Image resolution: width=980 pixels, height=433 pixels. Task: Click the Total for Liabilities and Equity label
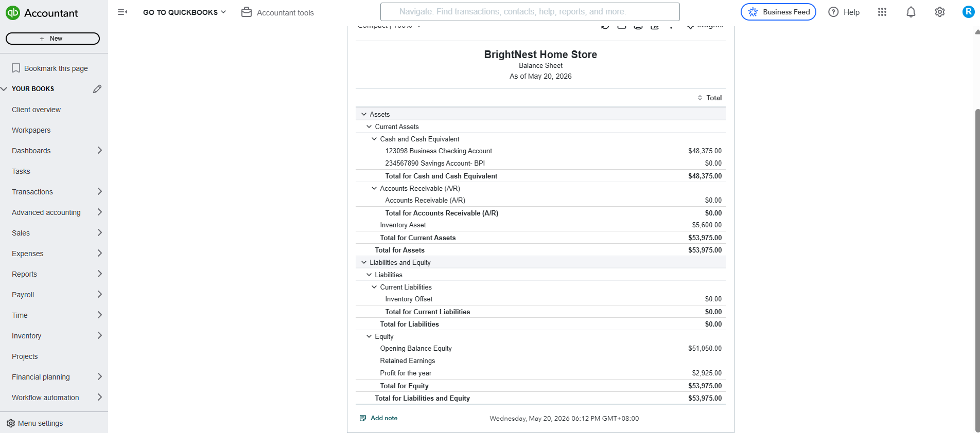pyautogui.click(x=422, y=398)
